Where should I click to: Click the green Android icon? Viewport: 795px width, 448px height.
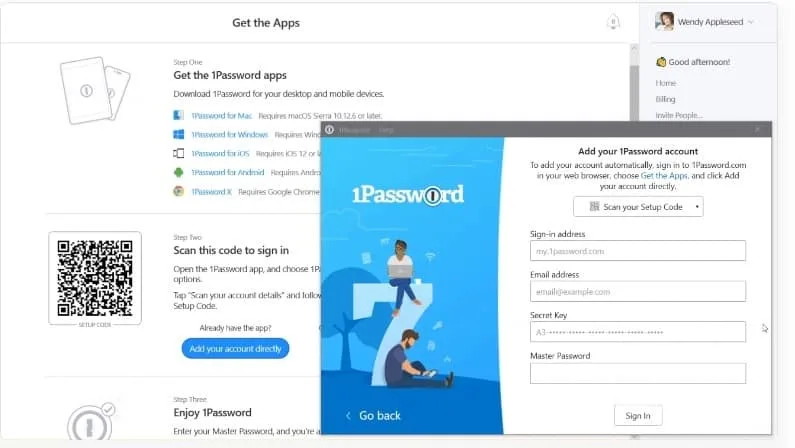point(178,172)
